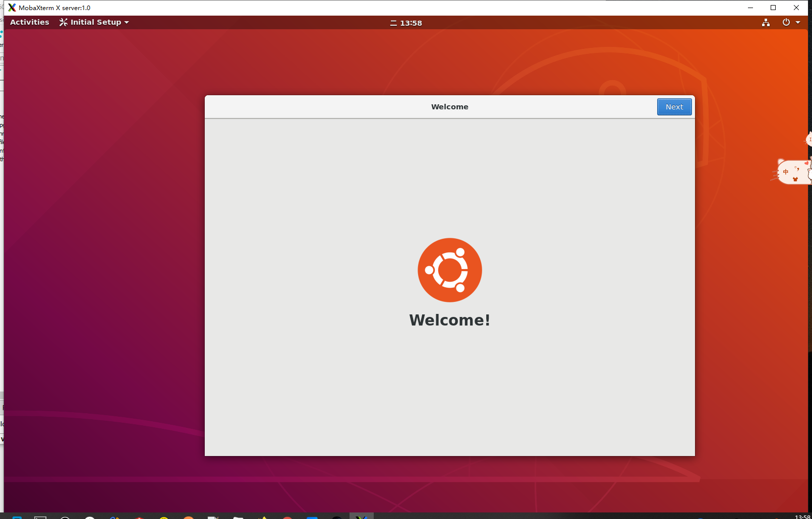Minimize the MobaXterm X server window
The width and height of the screenshot is (812, 519).
750,8
